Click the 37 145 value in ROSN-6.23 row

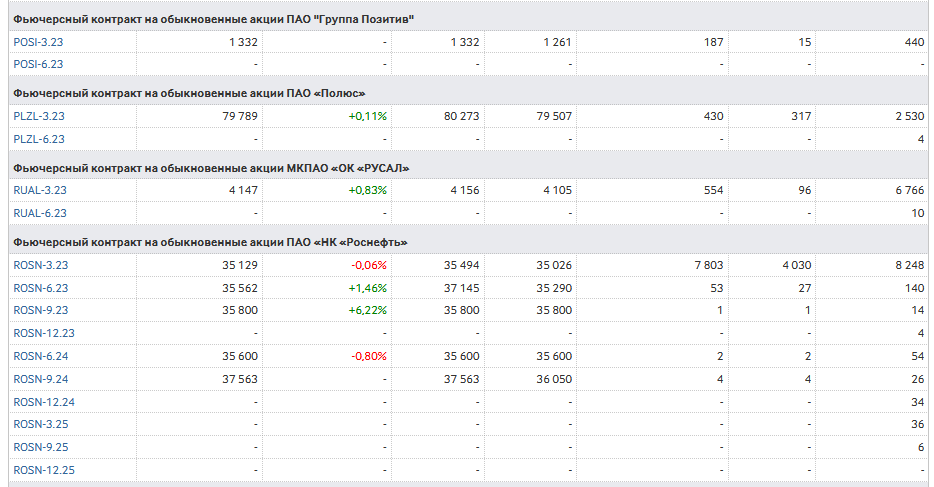tap(462, 288)
